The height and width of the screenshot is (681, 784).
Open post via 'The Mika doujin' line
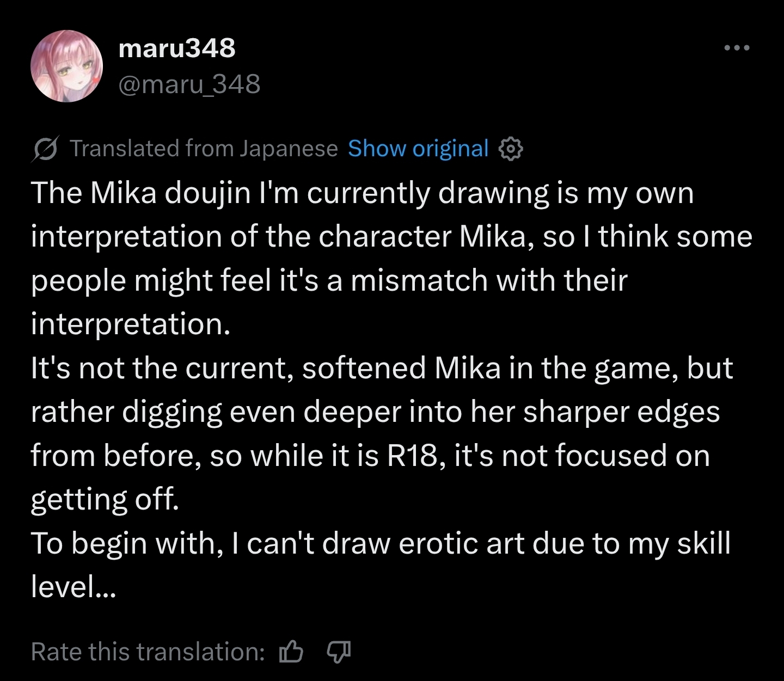(363, 194)
